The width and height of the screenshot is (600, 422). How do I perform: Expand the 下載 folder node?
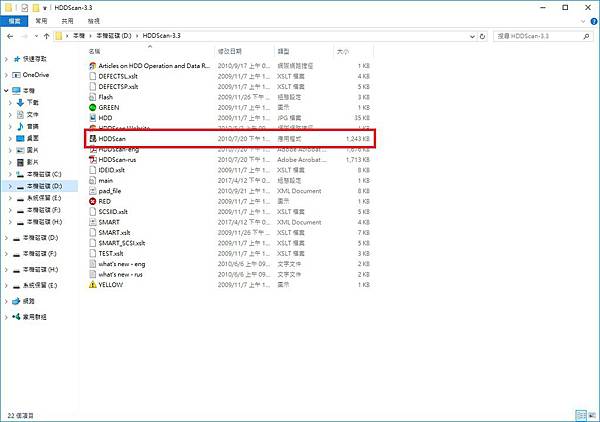(x=10, y=103)
